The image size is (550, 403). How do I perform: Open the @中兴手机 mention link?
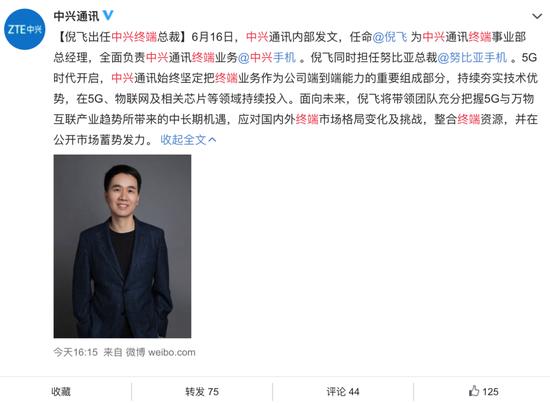coord(267,57)
